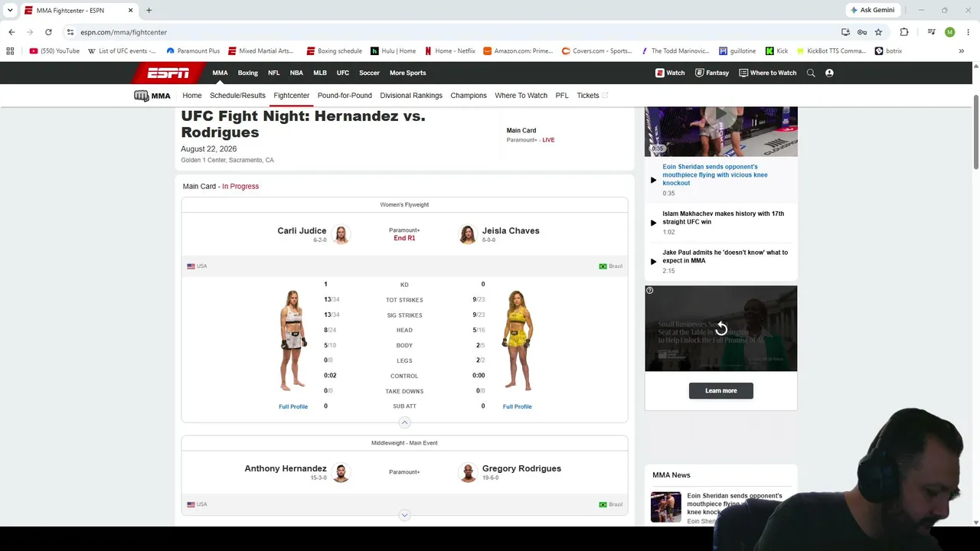
Task: Play the Eoin Sheridan knockout video
Action: tap(653, 180)
